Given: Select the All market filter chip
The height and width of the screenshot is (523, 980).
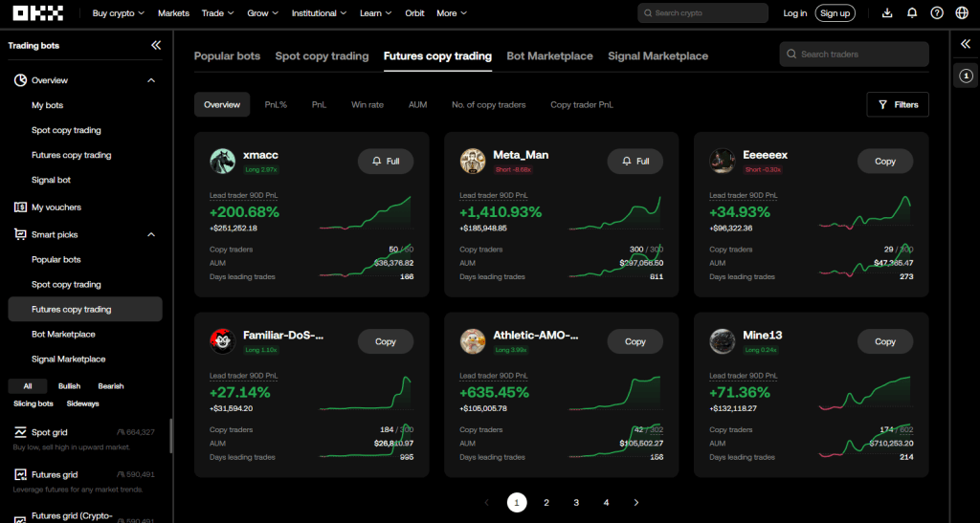Looking at the screenshot, I should pos(28,386).
